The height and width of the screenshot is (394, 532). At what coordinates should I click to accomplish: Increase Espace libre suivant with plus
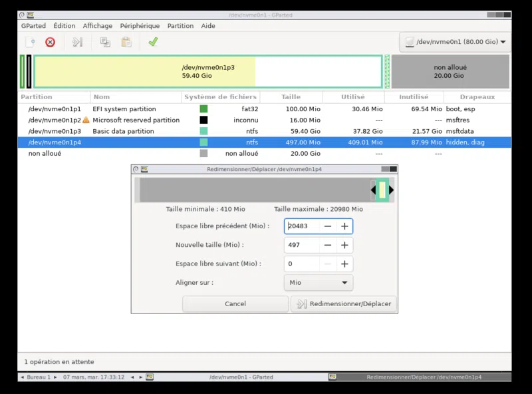[x=344, y=264]
